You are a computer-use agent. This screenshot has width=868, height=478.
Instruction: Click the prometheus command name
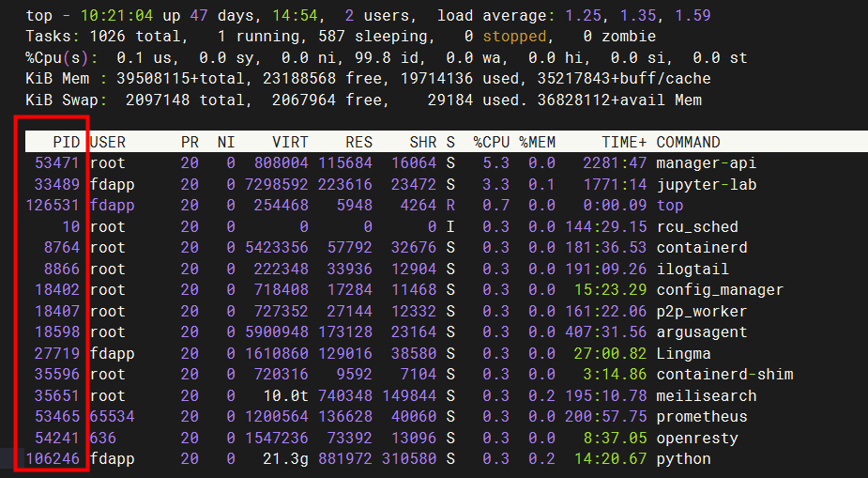[702, 417]
